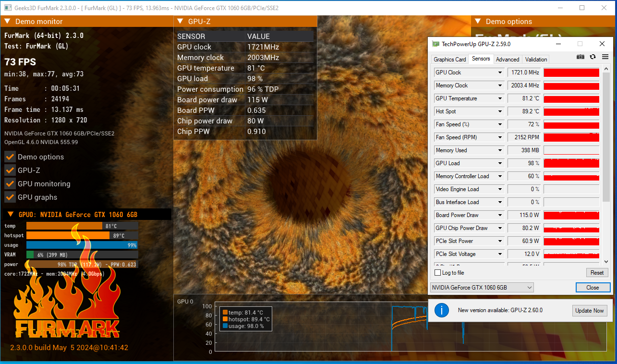Collapse the GPU-Z overlay panel triangle
617x364 pixels.
point(180,21)
